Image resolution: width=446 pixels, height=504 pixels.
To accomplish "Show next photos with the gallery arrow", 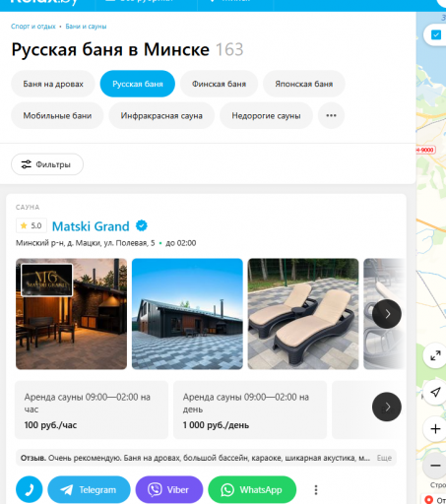I will coord(387,314).
